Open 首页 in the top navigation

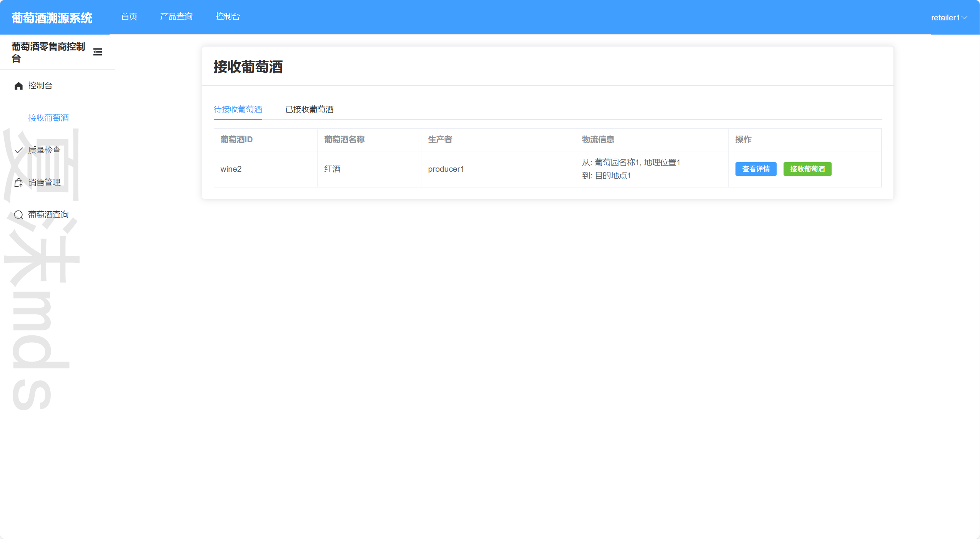click(129, 17)
